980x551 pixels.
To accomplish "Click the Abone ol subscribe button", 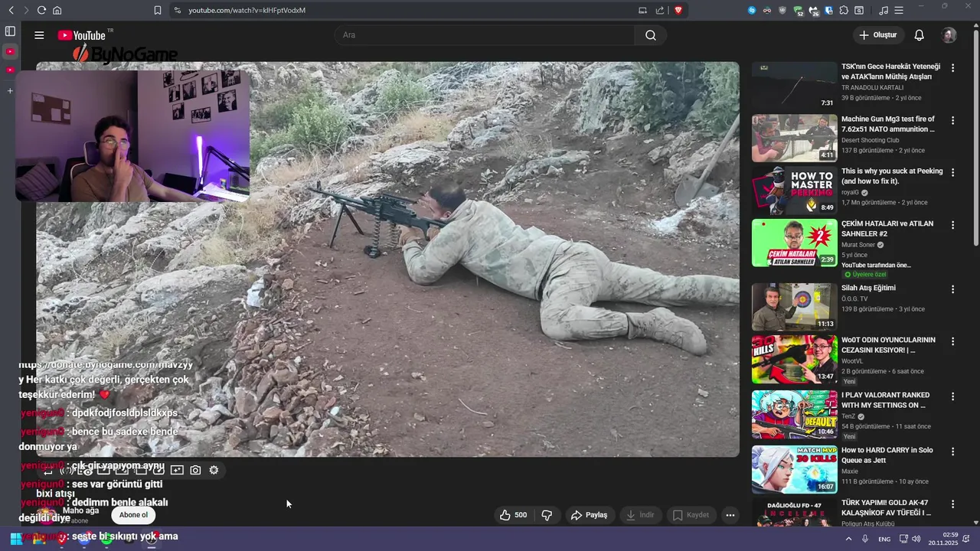I will (x=133, y=515).
